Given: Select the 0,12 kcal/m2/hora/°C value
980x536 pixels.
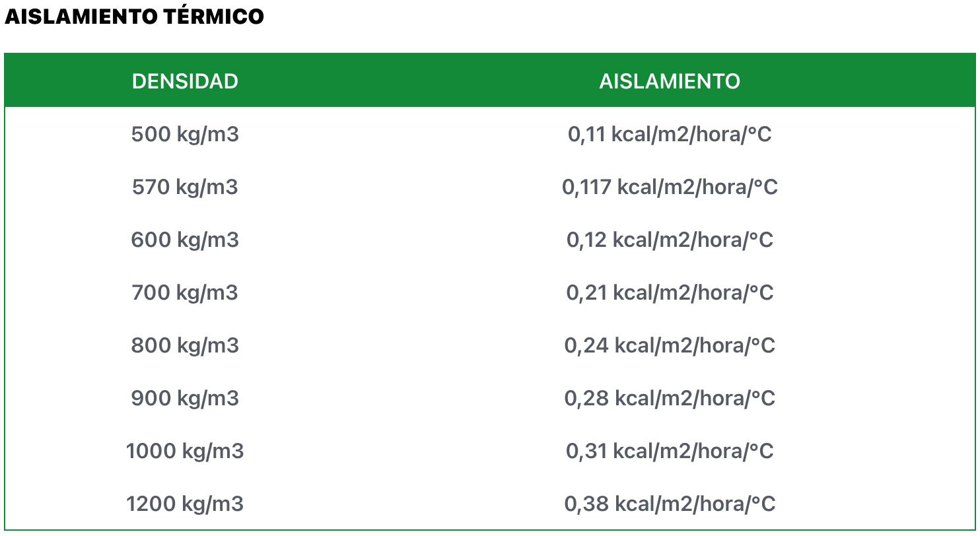Looking at the screenshot, I should (670, 240).
